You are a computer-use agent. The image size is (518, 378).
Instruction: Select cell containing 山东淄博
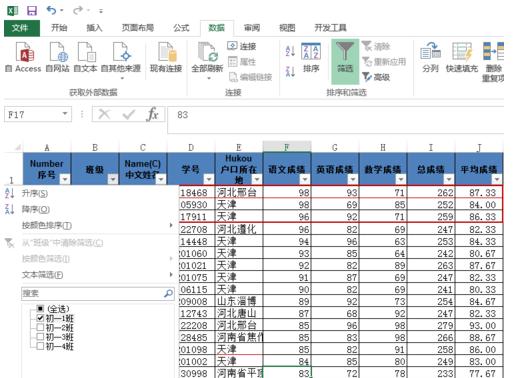239,301
